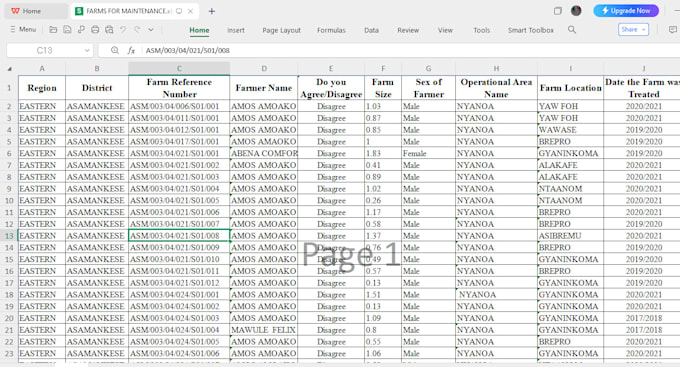Click the insert function fx icon

click(131, 50)
